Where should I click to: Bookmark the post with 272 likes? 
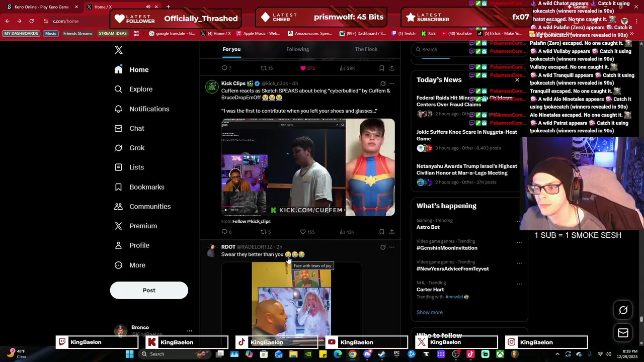coord(381,68)
